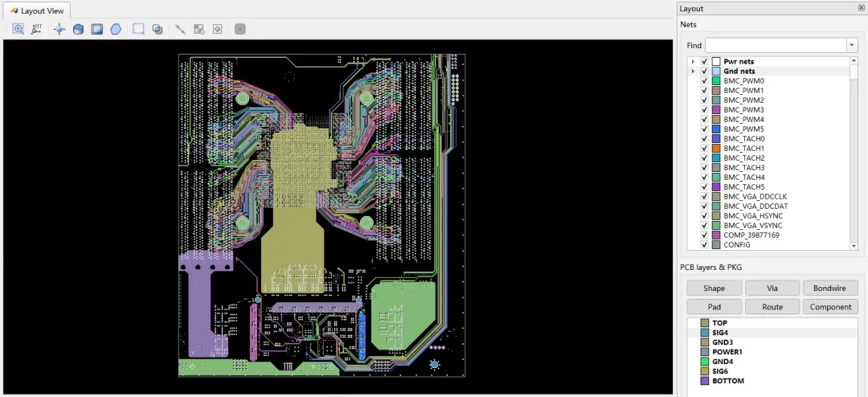The width and height of the screenshot is (868, 397).
Task: Click inside the Find nets input field
Action: [x=776, y=45]
